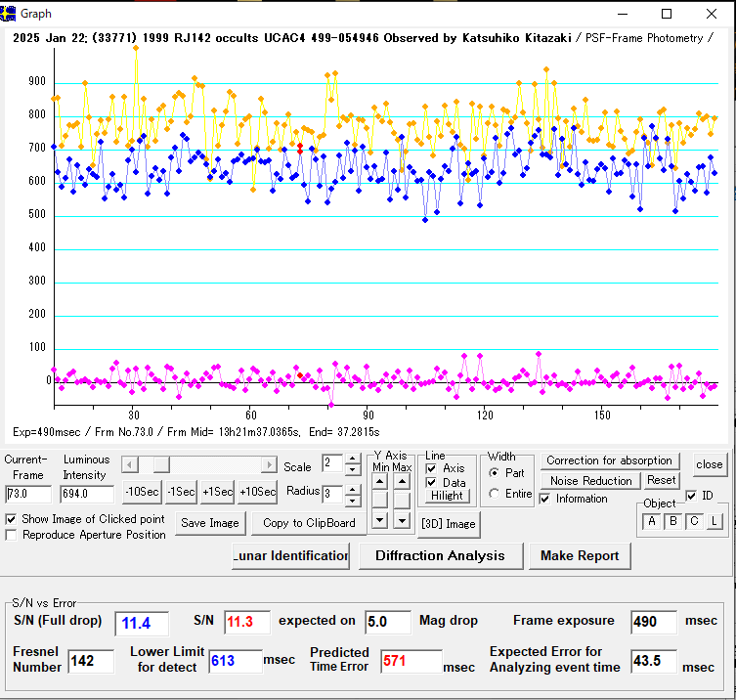Toggle Show Image of Clicked point checkbox
Viewport: 736px width, 700px height.
(12, 519)
